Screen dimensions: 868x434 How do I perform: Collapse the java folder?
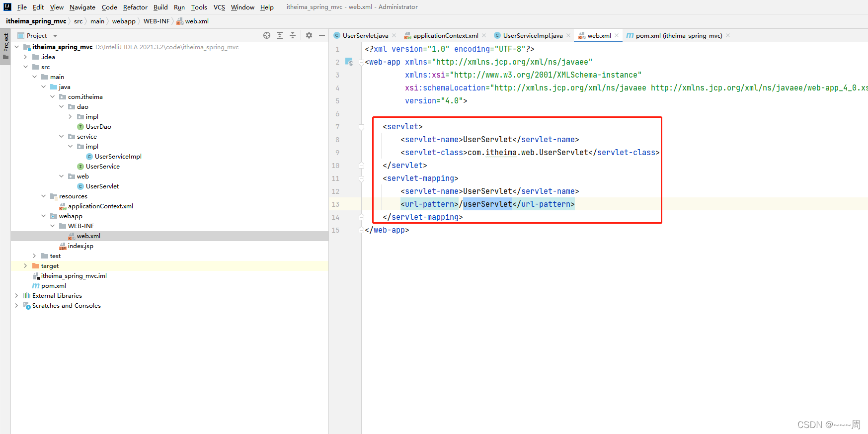coord(44,87)
